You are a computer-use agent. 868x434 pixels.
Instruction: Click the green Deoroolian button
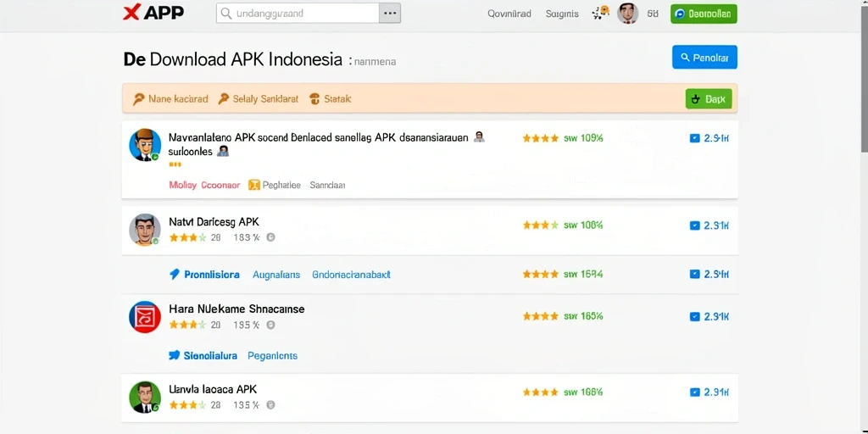(x=704, y=14)
